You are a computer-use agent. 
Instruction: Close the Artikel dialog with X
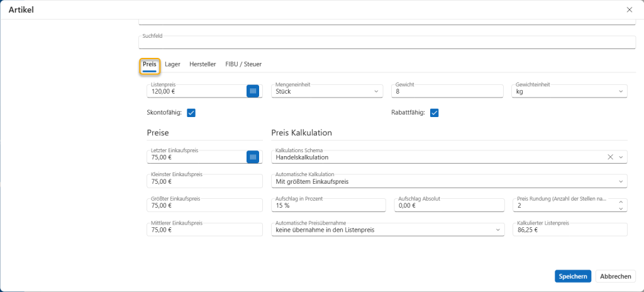coord(630,9)
